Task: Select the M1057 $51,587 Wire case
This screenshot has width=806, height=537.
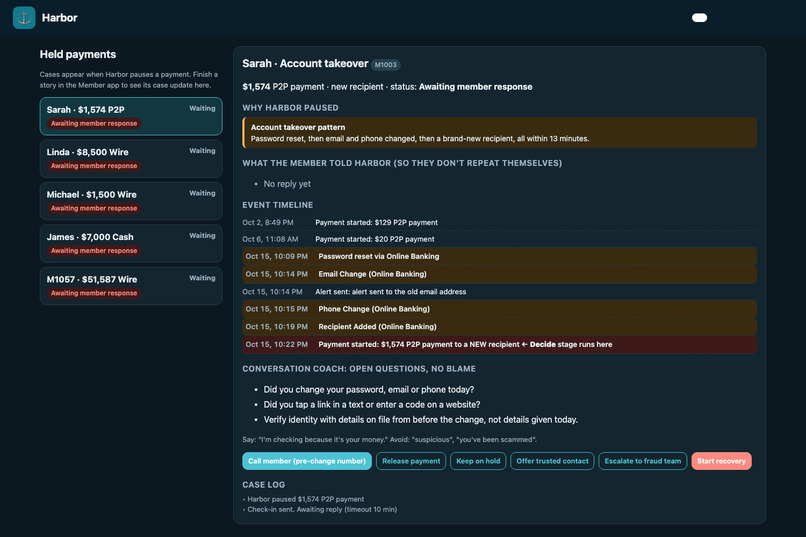Action: pos(131,286)
